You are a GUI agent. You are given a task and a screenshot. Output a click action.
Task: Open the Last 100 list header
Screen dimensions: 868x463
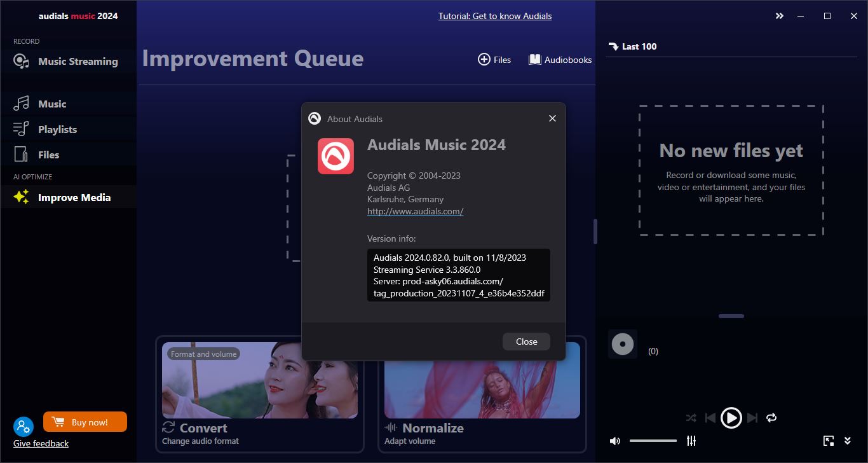(x=632, y=46)
